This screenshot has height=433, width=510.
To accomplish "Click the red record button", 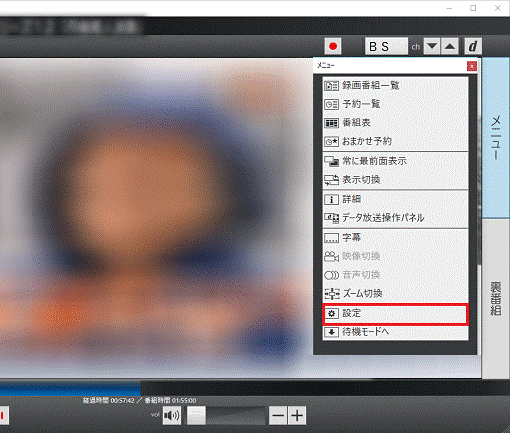I will 333,46.
